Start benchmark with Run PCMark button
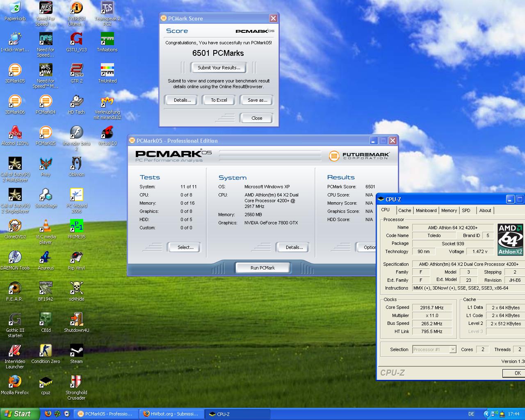 click(x=262, y=268)
